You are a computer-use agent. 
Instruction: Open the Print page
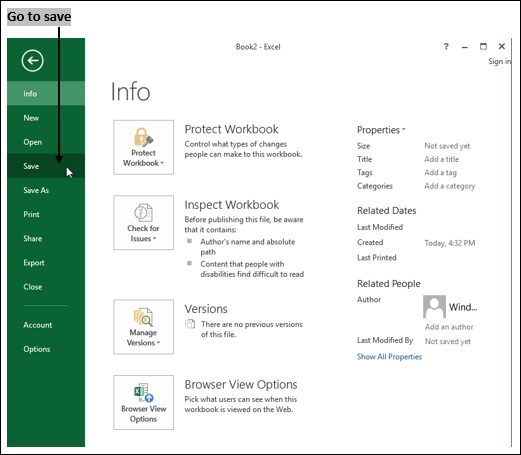pyautogui.click(x=46, y=214)
